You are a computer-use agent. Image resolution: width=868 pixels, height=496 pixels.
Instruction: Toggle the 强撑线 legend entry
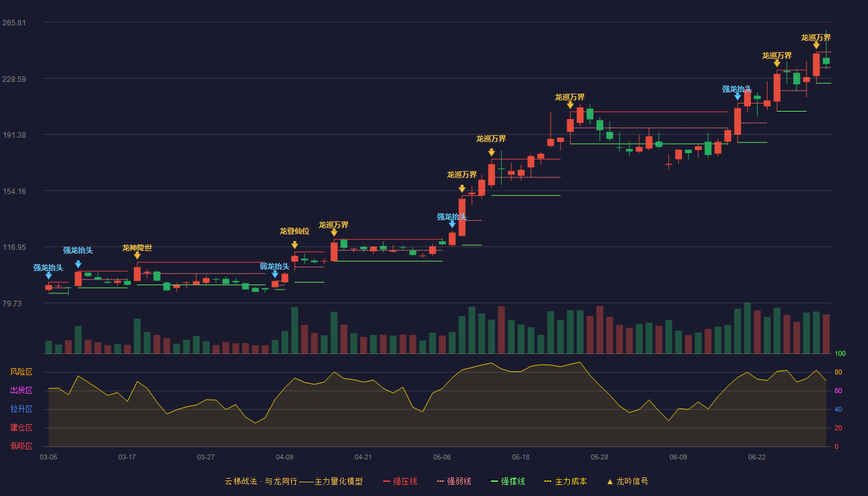point(508,481)
